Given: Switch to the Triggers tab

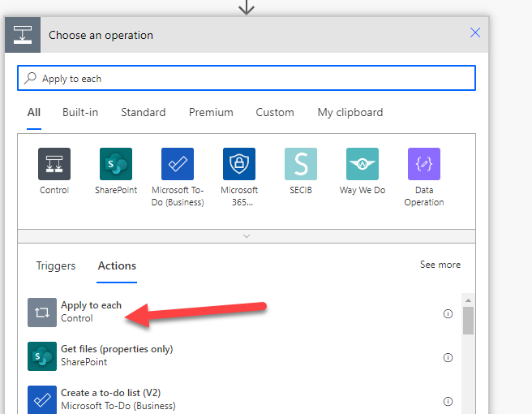Looking at the screenshot, I should [x=56, y=265].
